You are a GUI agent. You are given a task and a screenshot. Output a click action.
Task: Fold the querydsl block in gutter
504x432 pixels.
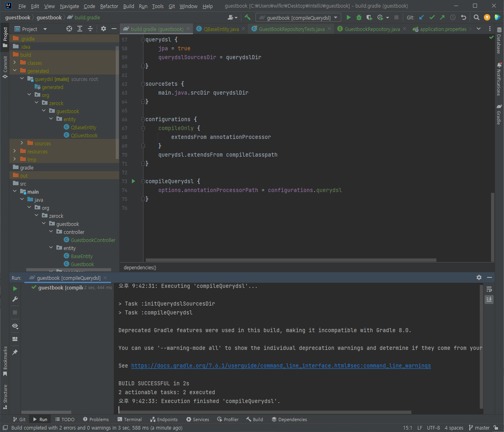pos(143,39)
